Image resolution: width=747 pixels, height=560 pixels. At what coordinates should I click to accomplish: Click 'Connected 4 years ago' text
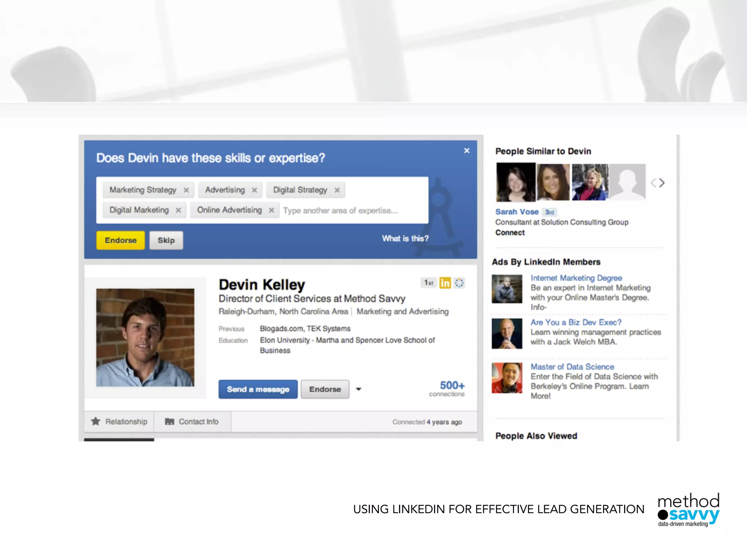tap(427, 422)
